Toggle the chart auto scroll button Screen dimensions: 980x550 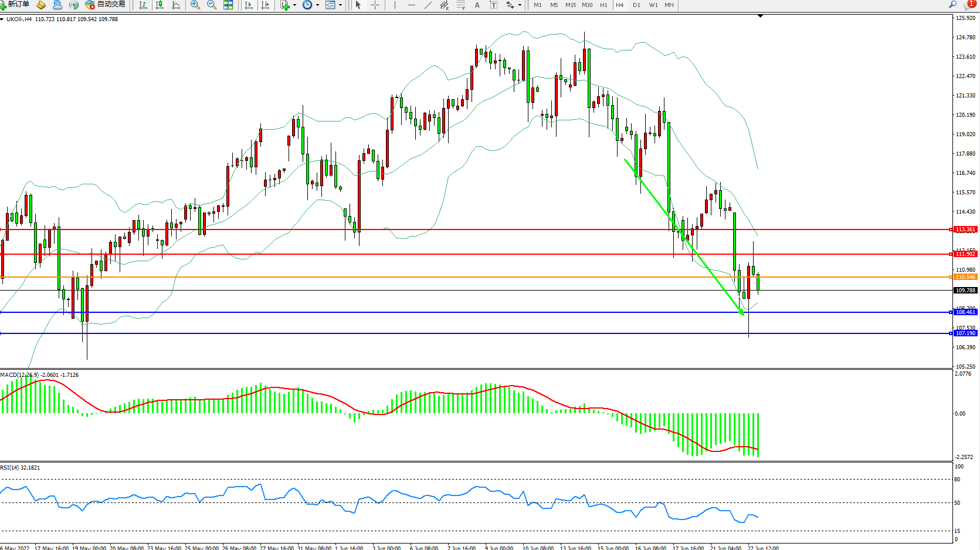(x=249, y=5)
